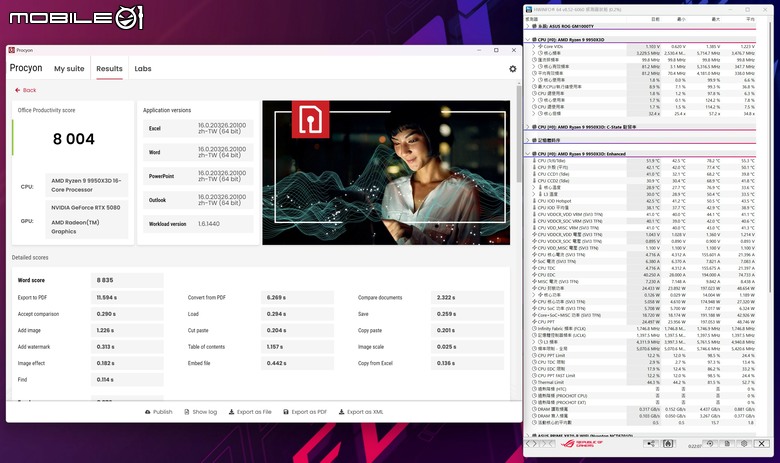Click the clock icon on the PROCHOT EXT row
This screenshot has height=463, width=780.
click(x=534, y=402)
